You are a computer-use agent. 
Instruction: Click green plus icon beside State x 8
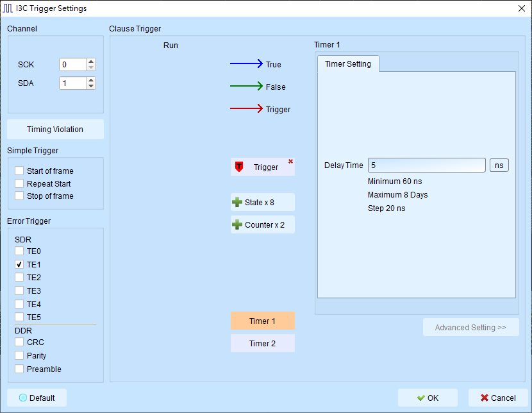click(237, 202)
